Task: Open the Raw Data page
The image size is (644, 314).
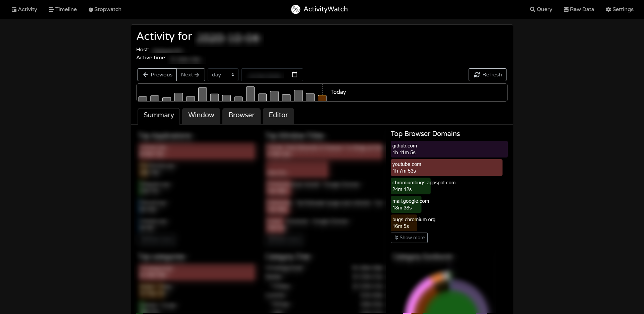Action: click(x=579, y=9)
